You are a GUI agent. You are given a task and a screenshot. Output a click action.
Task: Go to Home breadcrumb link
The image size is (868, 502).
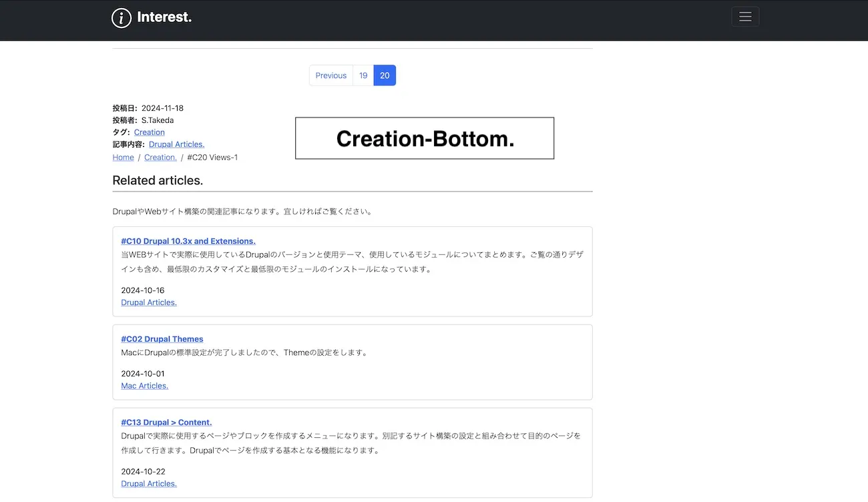[123, 158]
